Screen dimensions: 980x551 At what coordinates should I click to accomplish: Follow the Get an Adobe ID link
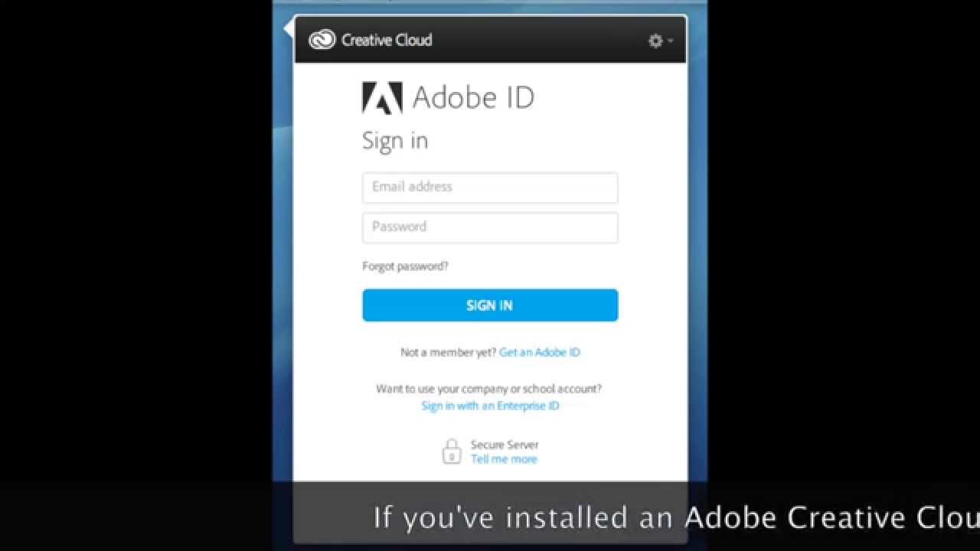click(540, 353)
